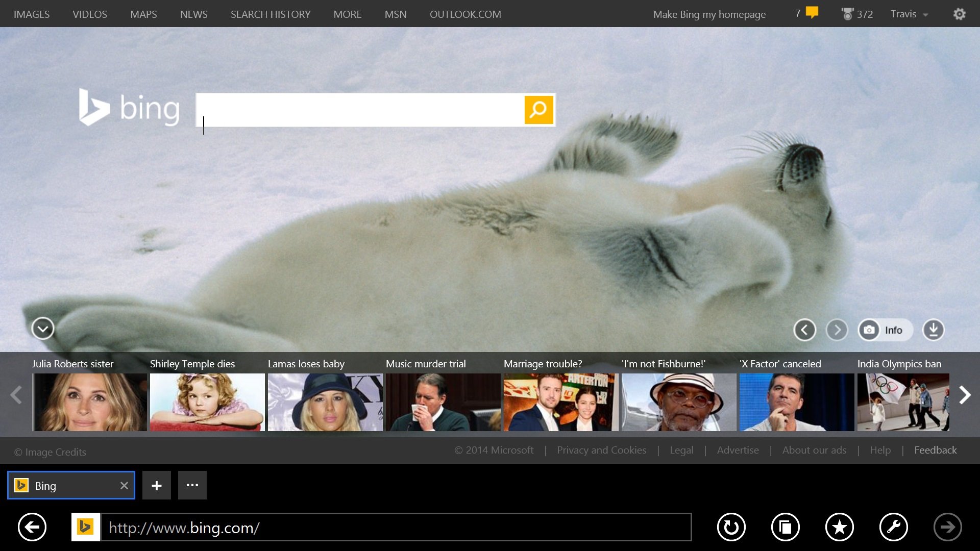Refresh the page using the reload icon
This screenshot has width=980, height=551.
[731, 527]
